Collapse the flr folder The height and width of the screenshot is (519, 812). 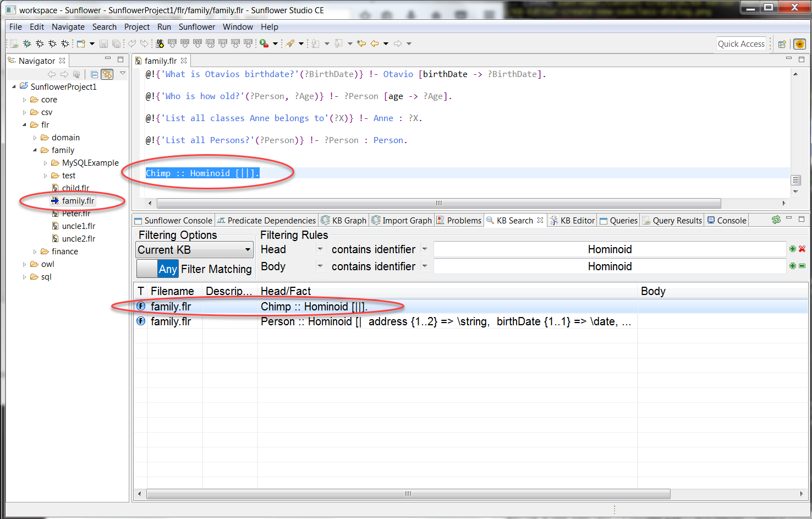[x=24, y=125]
